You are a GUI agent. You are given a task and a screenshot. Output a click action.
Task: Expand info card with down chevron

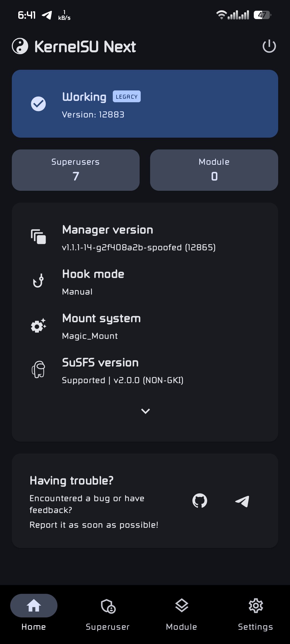point(145,411)
